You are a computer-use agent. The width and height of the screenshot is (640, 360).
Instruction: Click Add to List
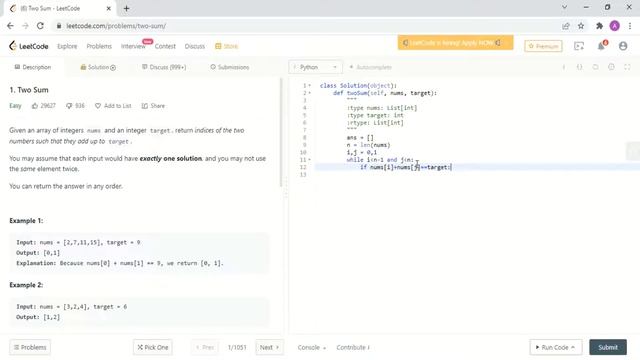113,106
